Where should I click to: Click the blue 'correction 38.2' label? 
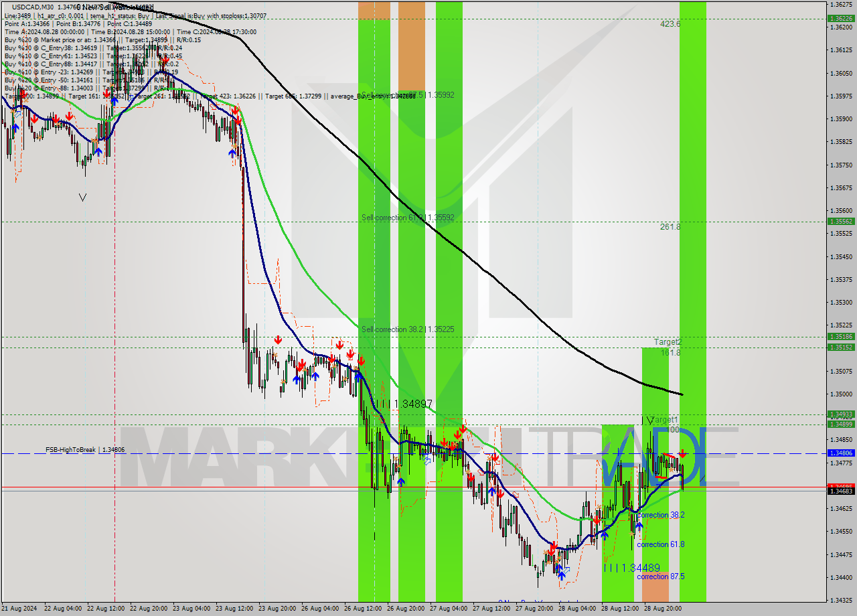pyautogui.click(x=661, y=515)
